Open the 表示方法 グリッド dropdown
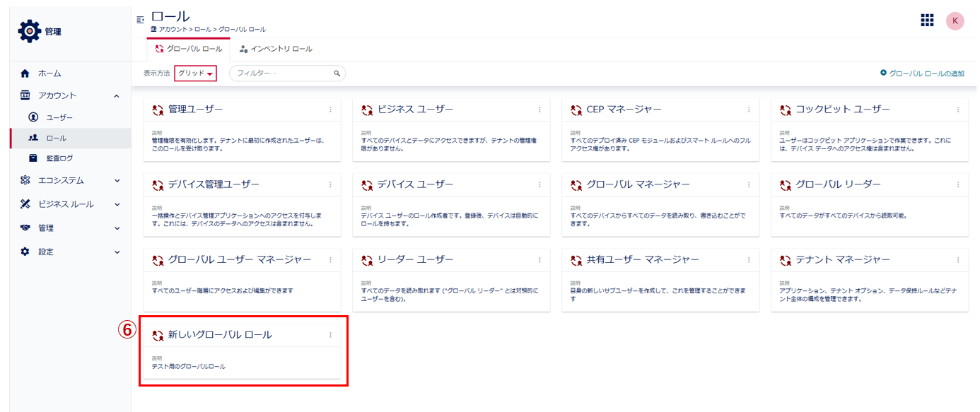 click(195, 73)
